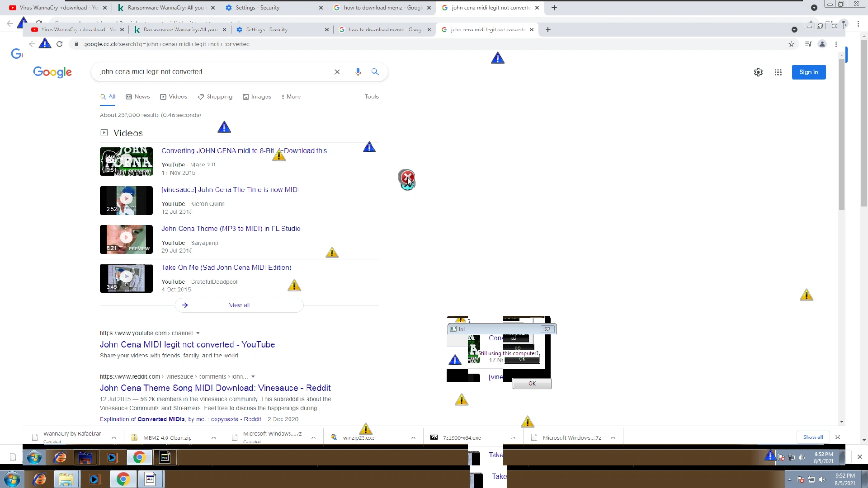Open the More search filters menu
Image resolution: width=868 pixels, height=488 pixels.
[291, 97]
